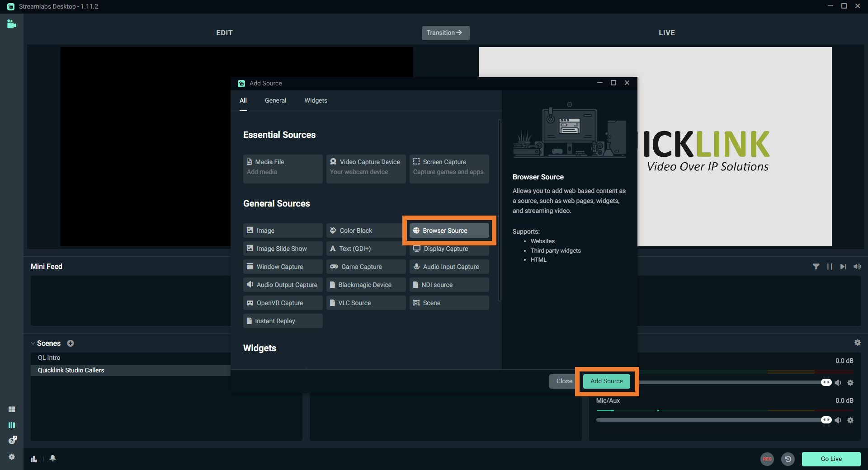This screenshot has width=868, height=470.
Task: Open the Editor camera icon in sidebar
Action: 12,24
